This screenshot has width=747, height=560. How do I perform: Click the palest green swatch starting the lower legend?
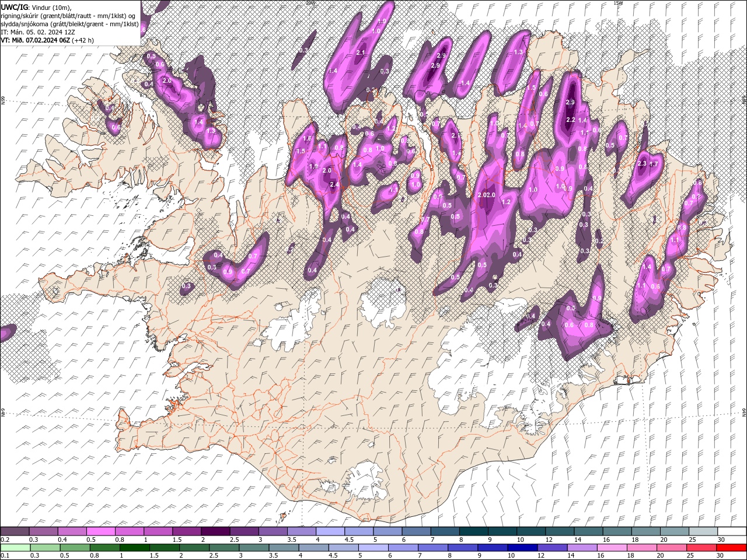tap(15, 548)
